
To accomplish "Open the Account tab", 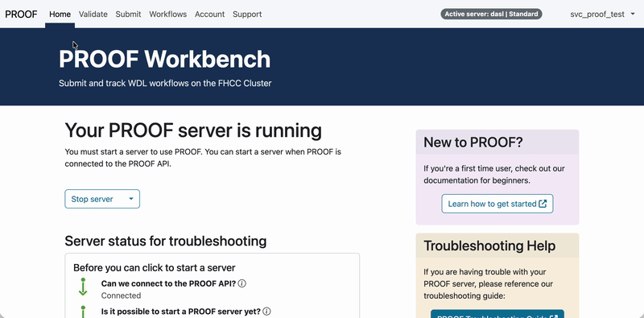I will click(209, 14).
